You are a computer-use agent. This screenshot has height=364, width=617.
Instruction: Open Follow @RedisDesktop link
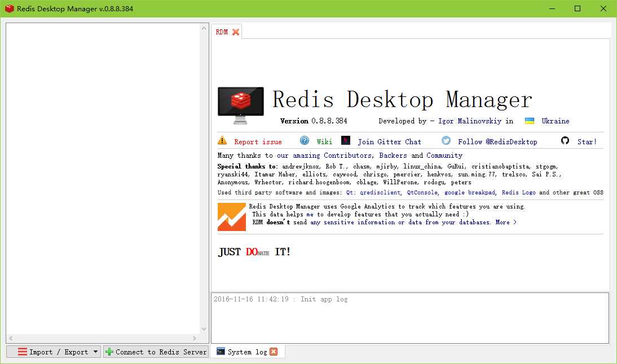click(x=497, y=142)
